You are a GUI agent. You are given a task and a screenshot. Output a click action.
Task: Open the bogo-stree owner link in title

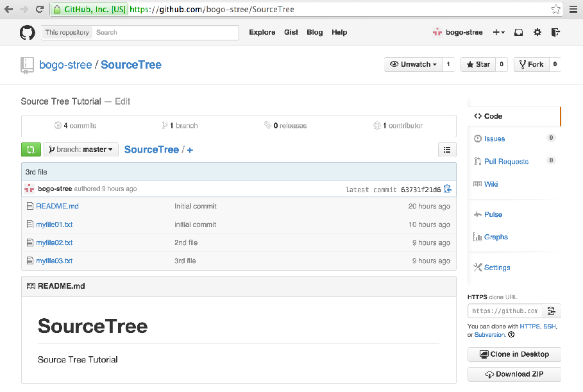click(x=65, y=65)
